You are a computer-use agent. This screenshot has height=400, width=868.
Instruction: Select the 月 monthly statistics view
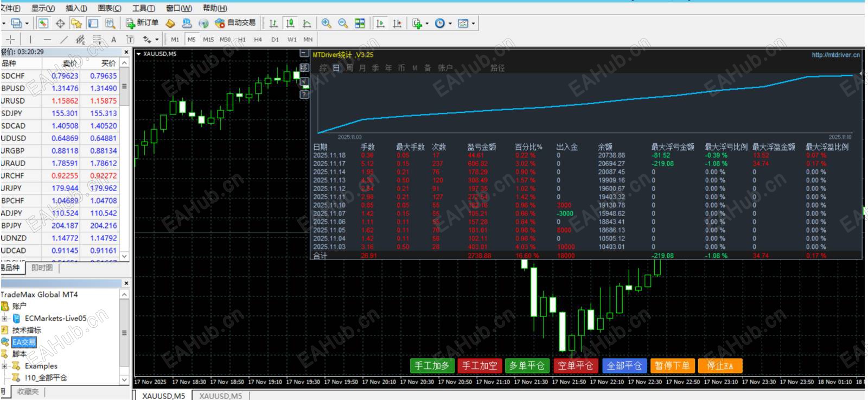click(362, 68)
